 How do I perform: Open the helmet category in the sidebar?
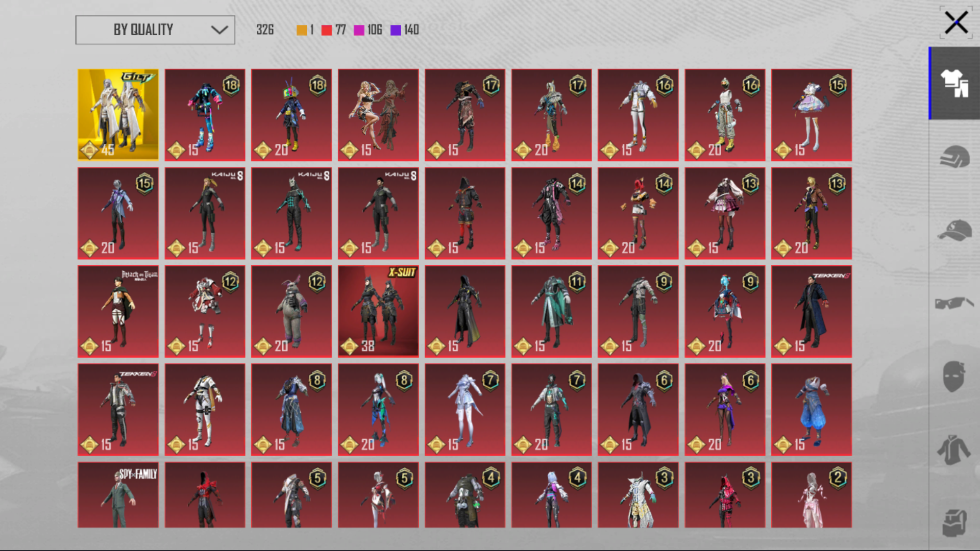[x=954, y=157]
